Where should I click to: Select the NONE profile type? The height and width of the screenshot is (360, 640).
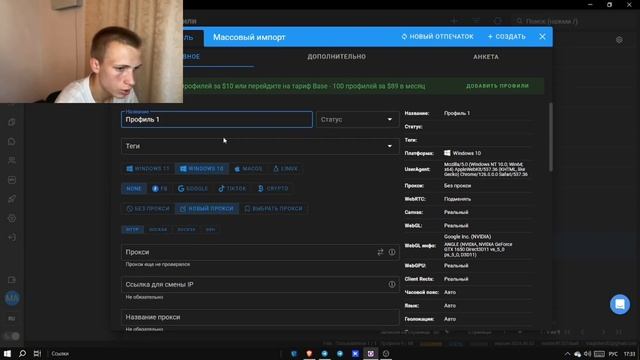pos(134,189)
